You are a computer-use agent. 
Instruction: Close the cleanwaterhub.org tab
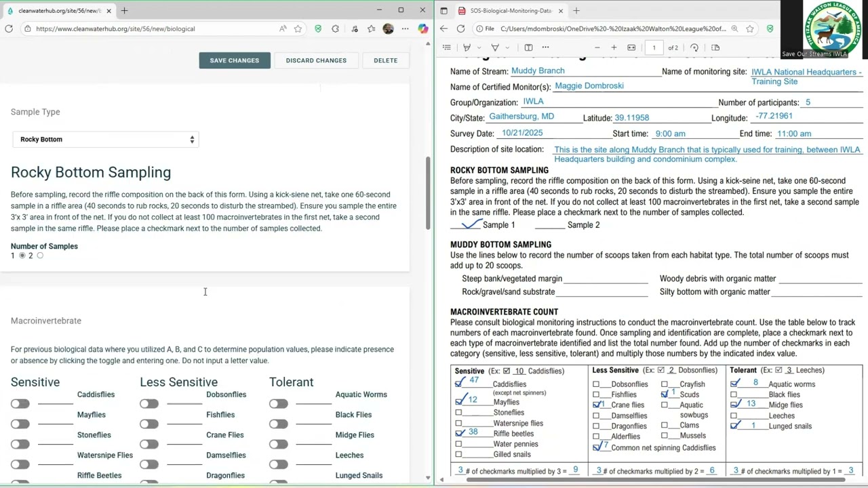pos(108,10)
